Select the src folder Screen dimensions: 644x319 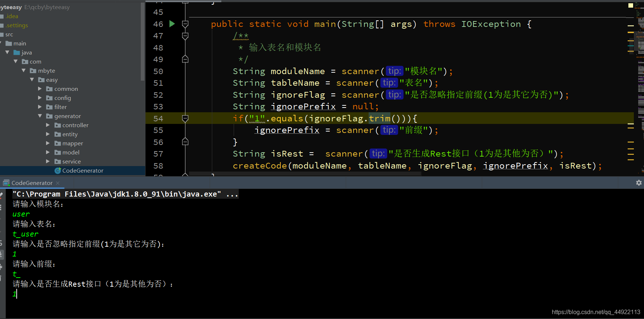pyautogui.click(x=9, y=34)
